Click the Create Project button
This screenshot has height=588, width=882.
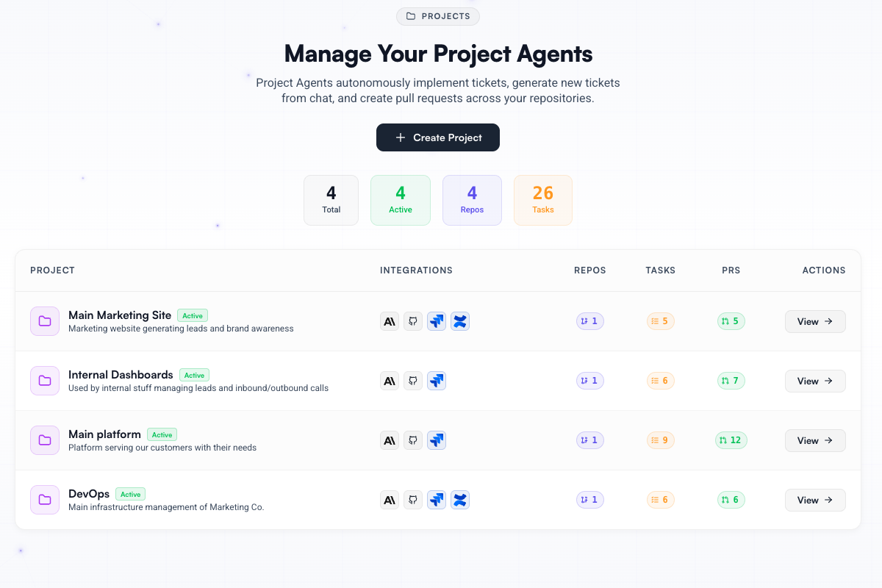click(x=438, y=137)
